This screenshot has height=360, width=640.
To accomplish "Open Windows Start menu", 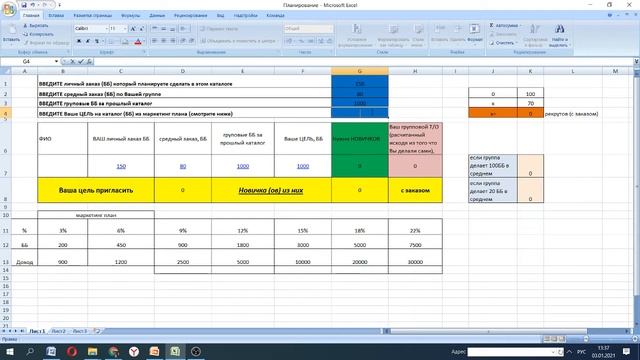I will click(x=9, y=351).
